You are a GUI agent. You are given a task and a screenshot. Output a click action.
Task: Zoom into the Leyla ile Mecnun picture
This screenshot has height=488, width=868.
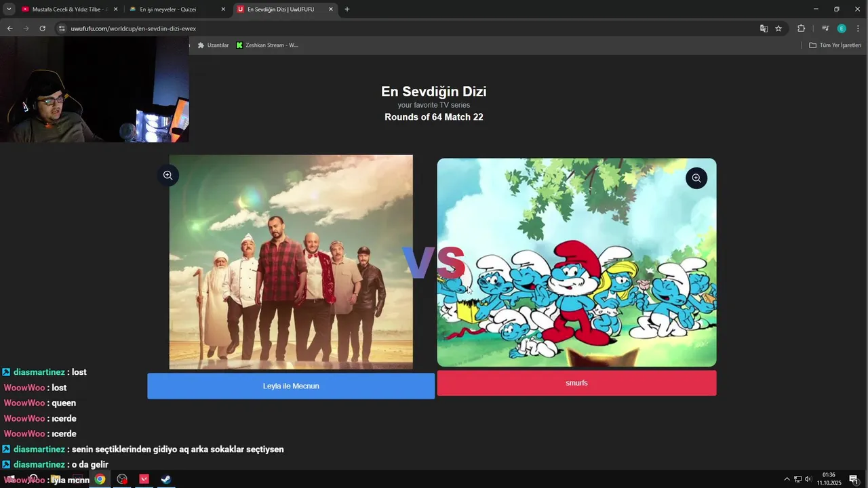[167, 176]
